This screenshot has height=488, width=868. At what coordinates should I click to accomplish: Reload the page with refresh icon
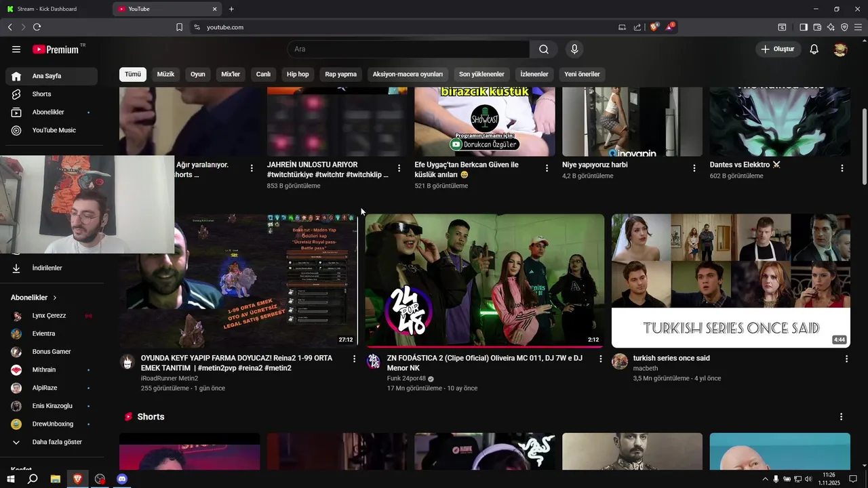pos(37,27)
